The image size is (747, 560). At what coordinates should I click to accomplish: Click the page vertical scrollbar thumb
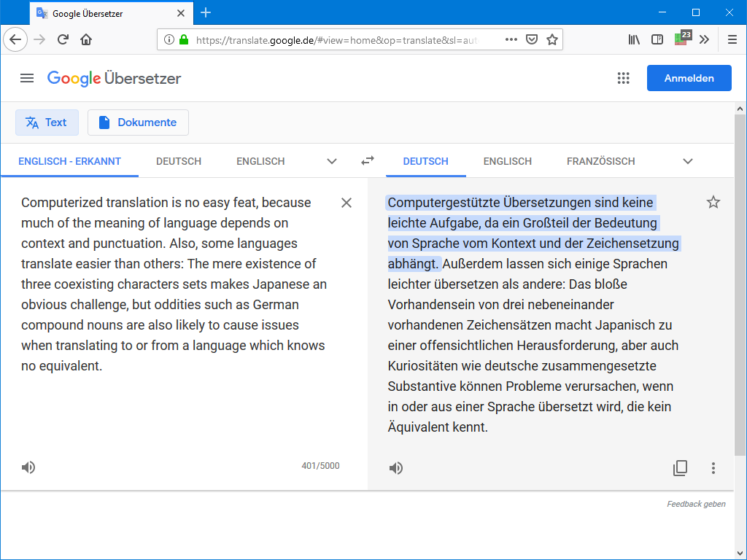740,285
